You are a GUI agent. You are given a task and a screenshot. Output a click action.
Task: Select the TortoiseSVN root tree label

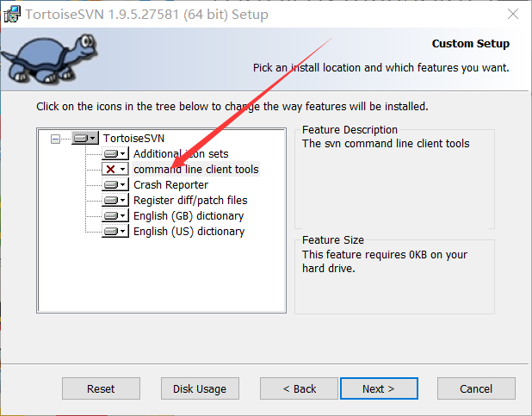coord(133,138)
